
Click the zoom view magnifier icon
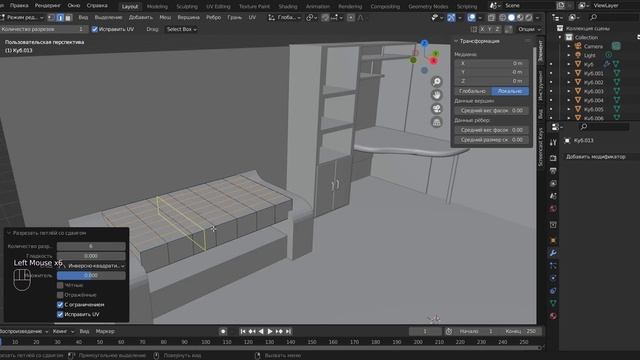[436, 82]
